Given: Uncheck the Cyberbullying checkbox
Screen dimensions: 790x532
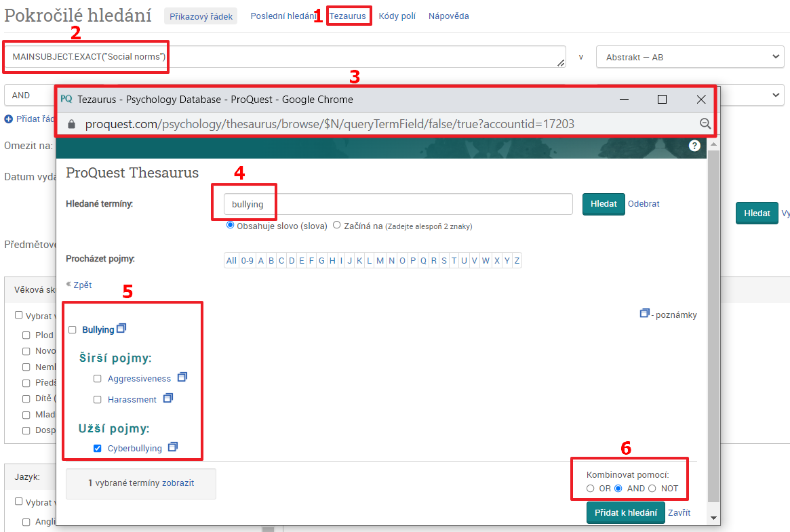Looking at the screenshot, I should pos(98,449).
